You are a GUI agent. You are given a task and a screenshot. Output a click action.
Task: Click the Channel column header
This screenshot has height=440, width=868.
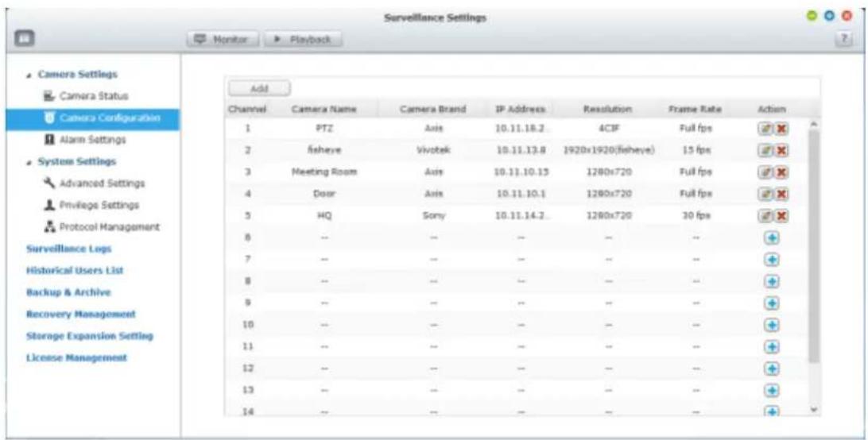(247, 110)
